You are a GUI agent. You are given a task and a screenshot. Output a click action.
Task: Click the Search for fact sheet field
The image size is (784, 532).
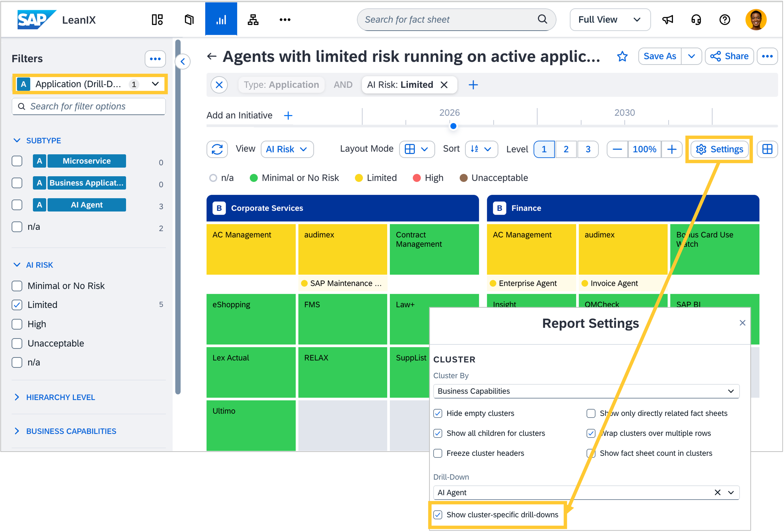(456, 20)
